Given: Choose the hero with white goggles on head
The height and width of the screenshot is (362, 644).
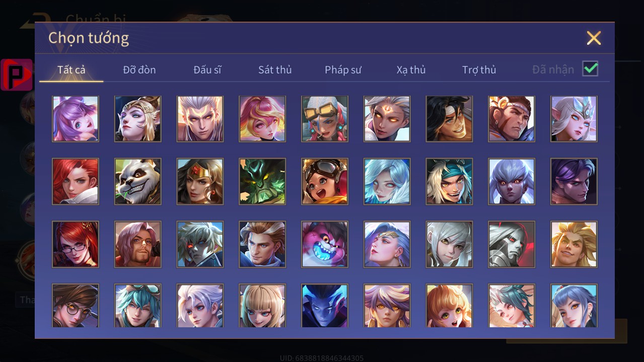Looking at the screenshot, I should coord(325,119).
